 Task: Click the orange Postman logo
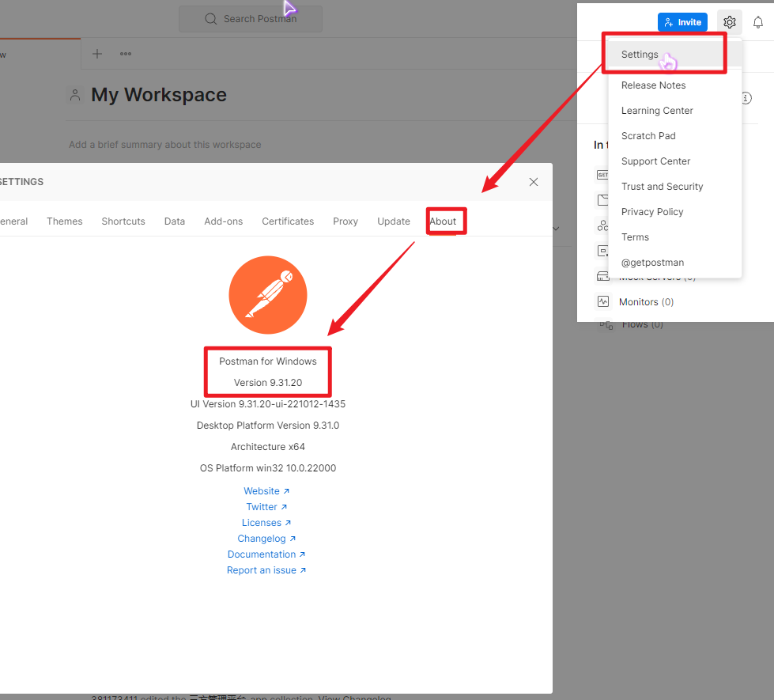click(267, 295)
